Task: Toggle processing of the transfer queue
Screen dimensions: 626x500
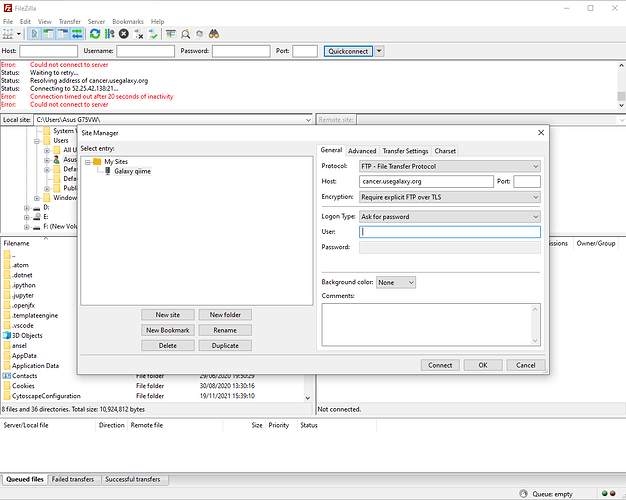Action: pos(109,33)
